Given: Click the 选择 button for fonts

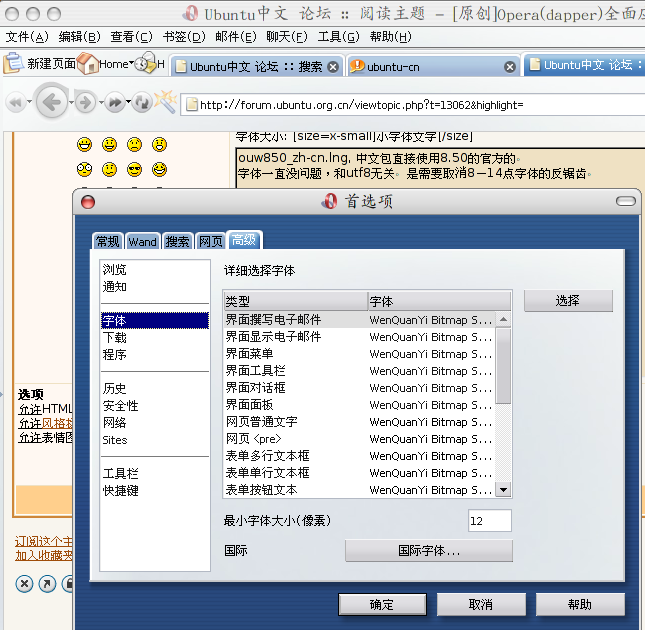Looking at the screenshot, I should coord(568,301).
